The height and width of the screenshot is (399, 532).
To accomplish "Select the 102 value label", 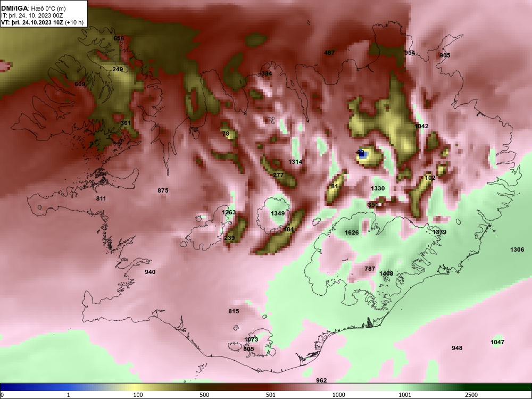I will [x=430, y=178].
